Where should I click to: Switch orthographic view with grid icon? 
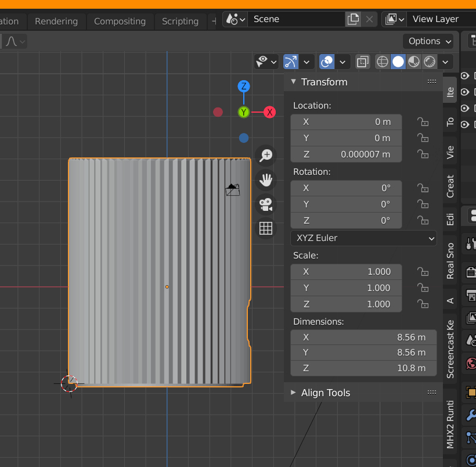coord(266,228)
